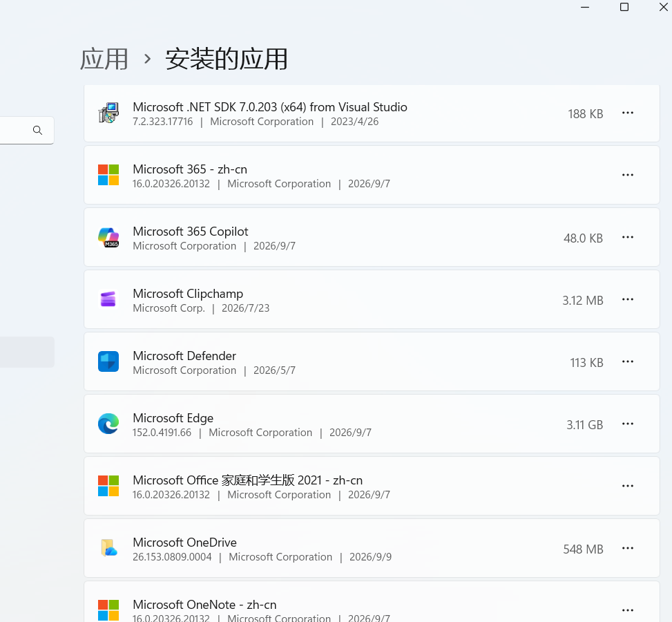The width and height of the screenshot is (672, 622).
Task: Select Microsoft .NET SDK 7.0.203 app name
Action: [270, 107]
